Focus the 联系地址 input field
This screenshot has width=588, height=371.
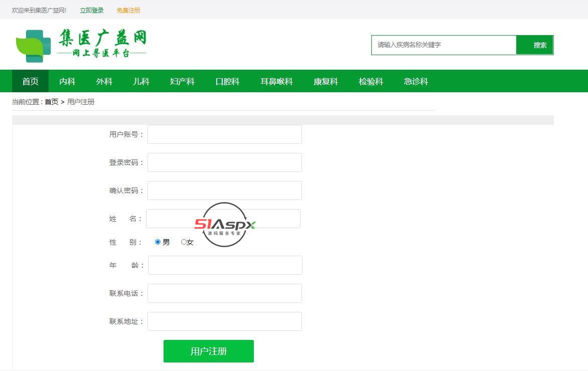tap(224, 321)
